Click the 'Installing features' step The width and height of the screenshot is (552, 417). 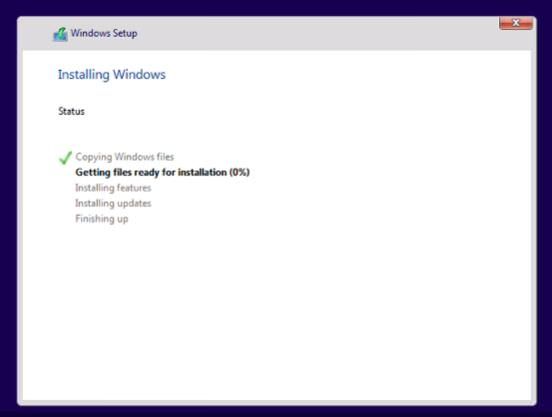coord(113,188)
